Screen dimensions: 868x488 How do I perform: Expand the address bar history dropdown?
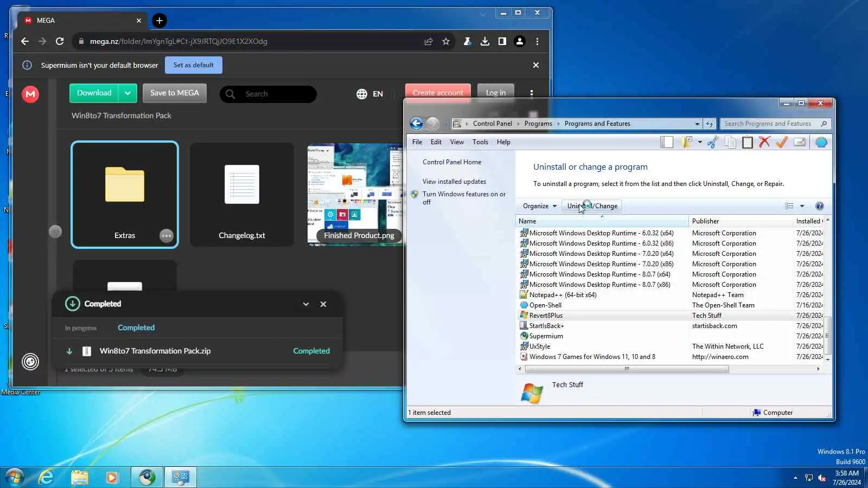[697, 124]
